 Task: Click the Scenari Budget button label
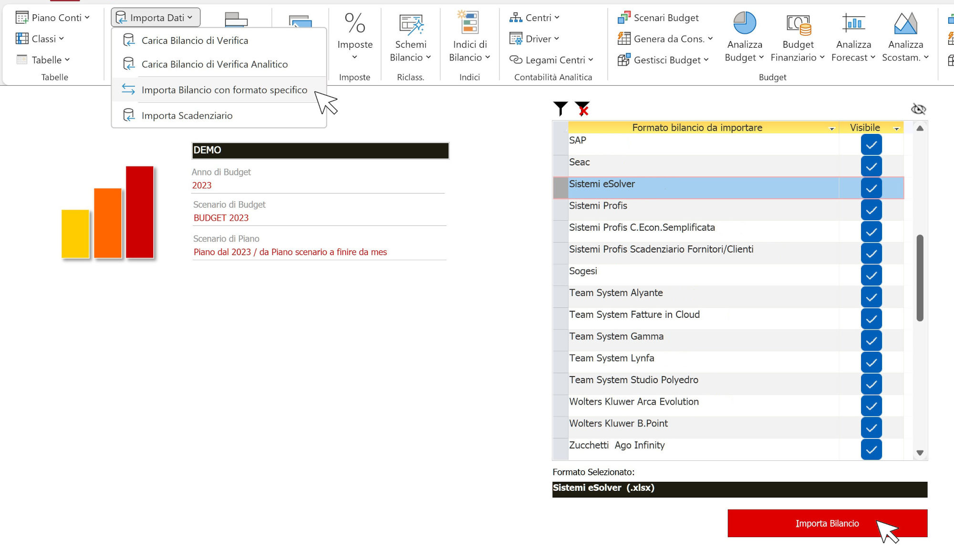coord(666,18)
